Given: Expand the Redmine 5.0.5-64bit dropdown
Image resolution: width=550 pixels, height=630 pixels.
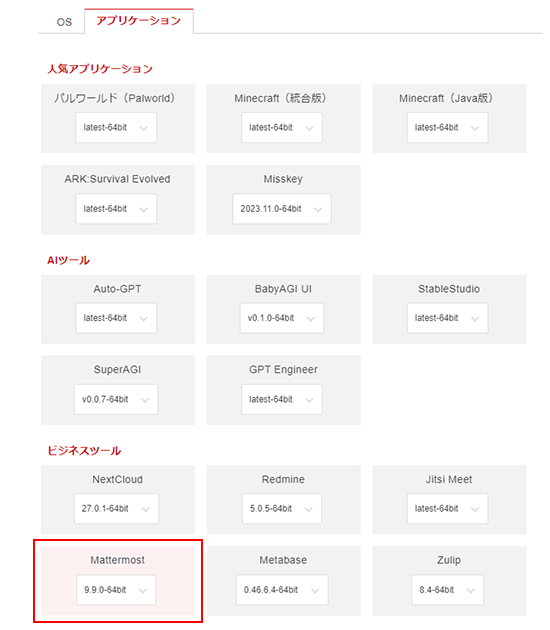Looking at the screenshot, I should tap(282, 509).
